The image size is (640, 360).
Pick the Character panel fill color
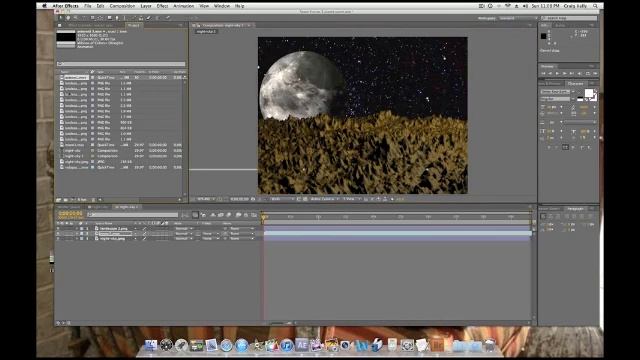tap(589, 93)
